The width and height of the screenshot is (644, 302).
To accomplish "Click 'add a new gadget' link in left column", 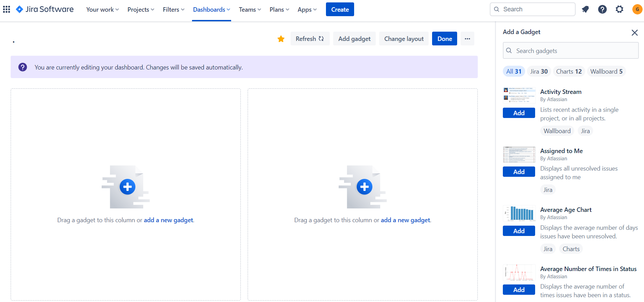I will [x=168, y=220].
